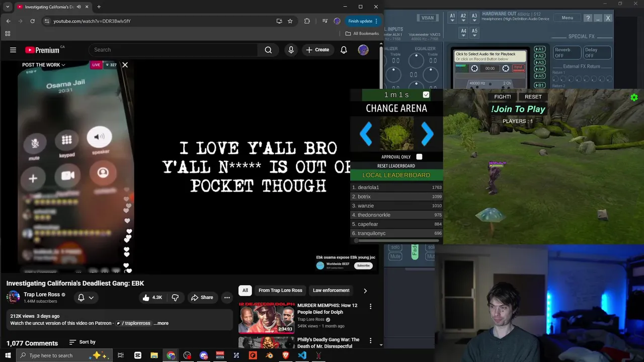Go back in Chrome
The height and width of the screenshot is (362, 644).
[x=8, y=21]
